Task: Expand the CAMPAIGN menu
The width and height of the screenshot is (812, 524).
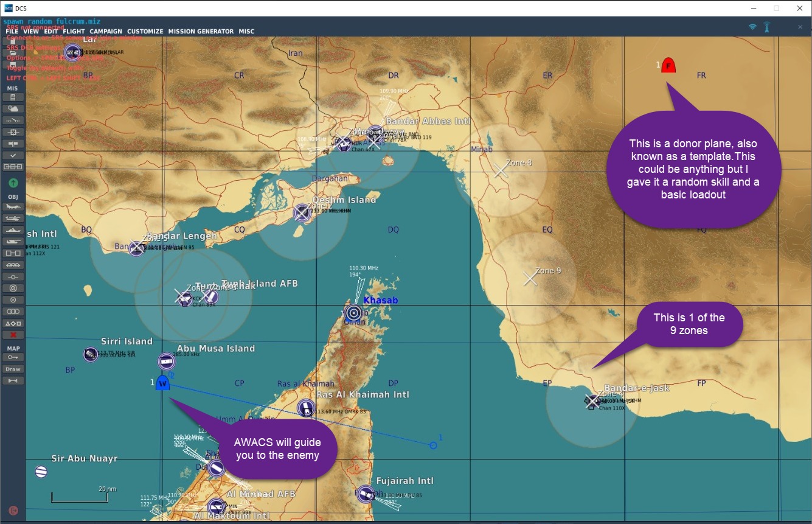Action: [106, 32]
